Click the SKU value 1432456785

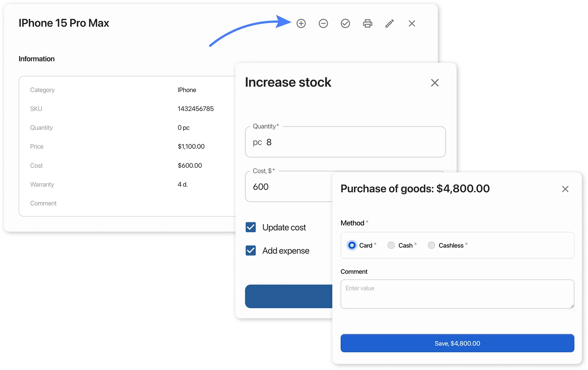[x=196, y=109]
